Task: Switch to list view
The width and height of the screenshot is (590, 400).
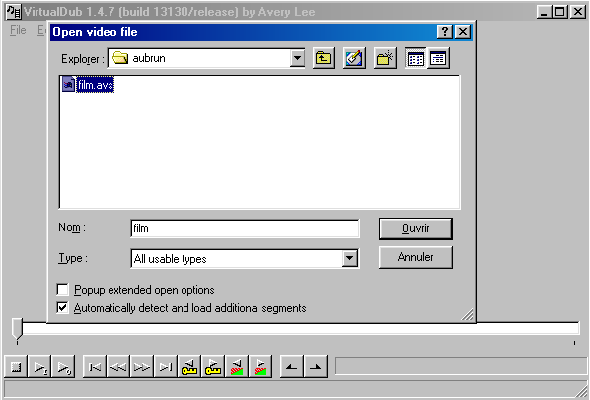Action: [x=415, y=58]
